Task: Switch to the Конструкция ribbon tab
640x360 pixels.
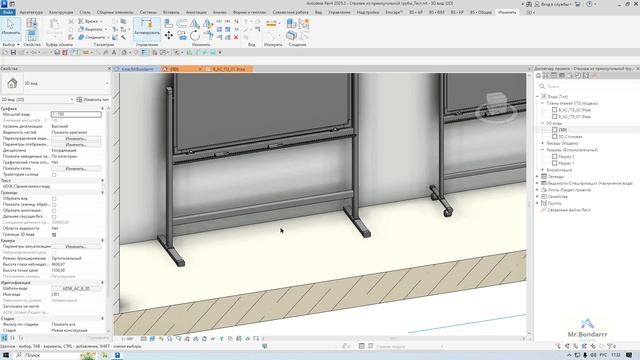Action: tap(61, 12)
